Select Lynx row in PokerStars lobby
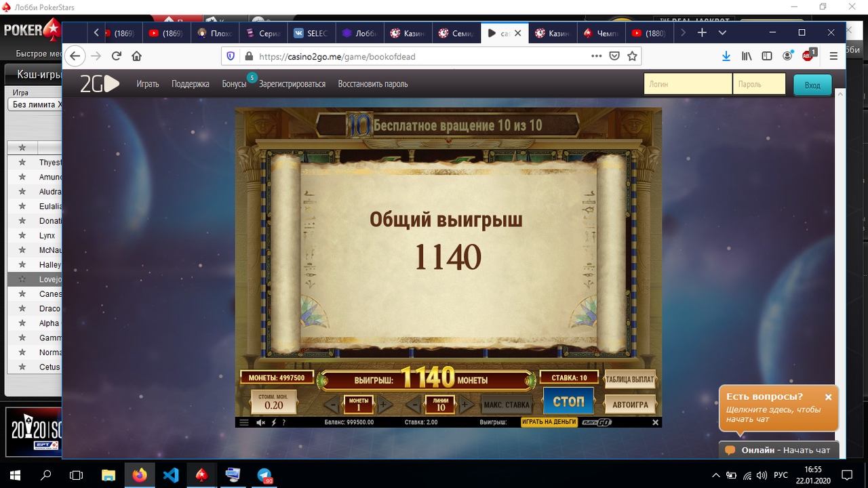Screen dimensions: 868x488 point(35,235)
